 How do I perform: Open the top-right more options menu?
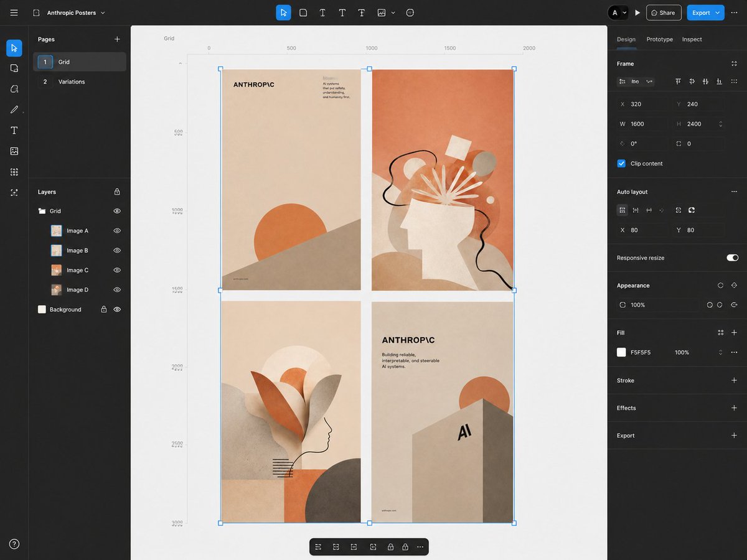coord(735,12)
